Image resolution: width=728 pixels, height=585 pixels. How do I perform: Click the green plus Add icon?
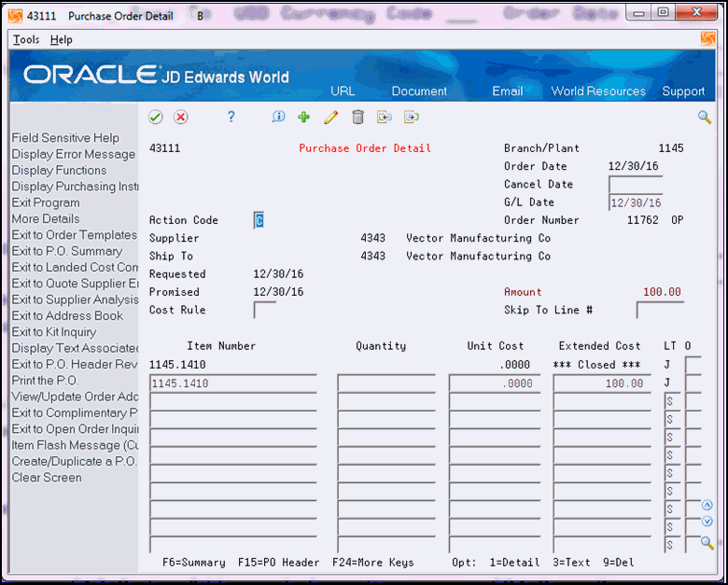(x=303, y=117)
